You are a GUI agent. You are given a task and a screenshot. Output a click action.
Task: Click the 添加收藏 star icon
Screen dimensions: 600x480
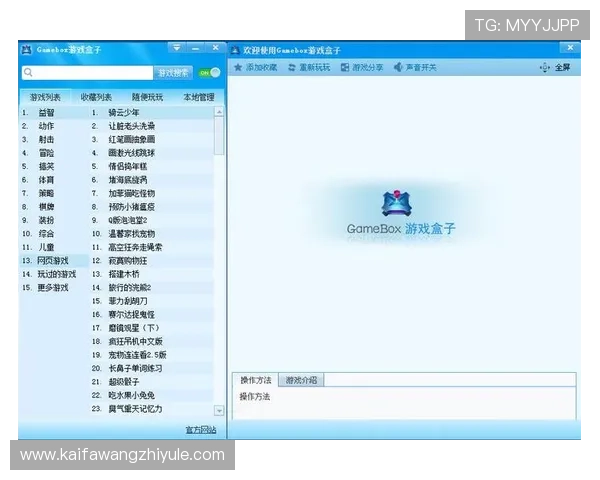(x=238, y=67)
